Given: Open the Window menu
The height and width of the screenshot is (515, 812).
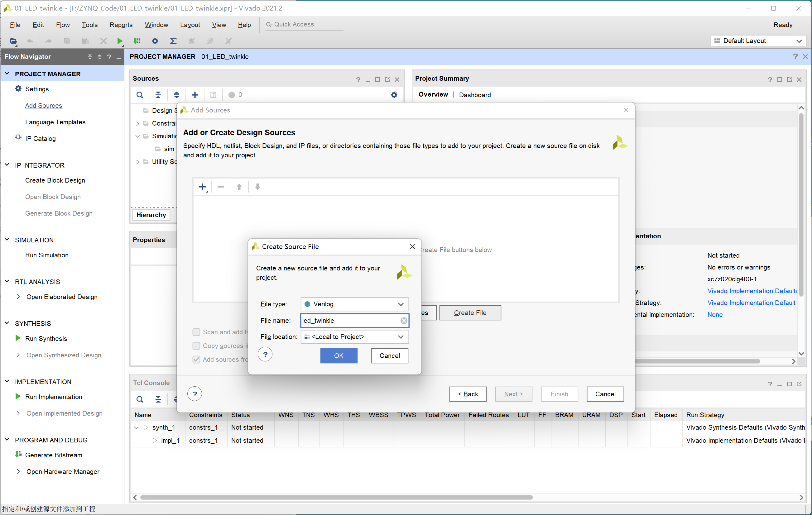Looking at the screenshot, I should (156, 25).
